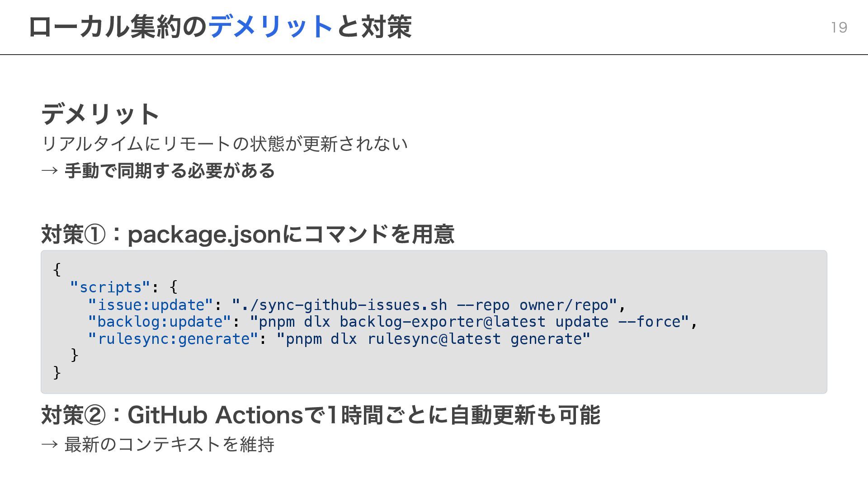Click the "issue:update" script key

(x=150, y=305)
